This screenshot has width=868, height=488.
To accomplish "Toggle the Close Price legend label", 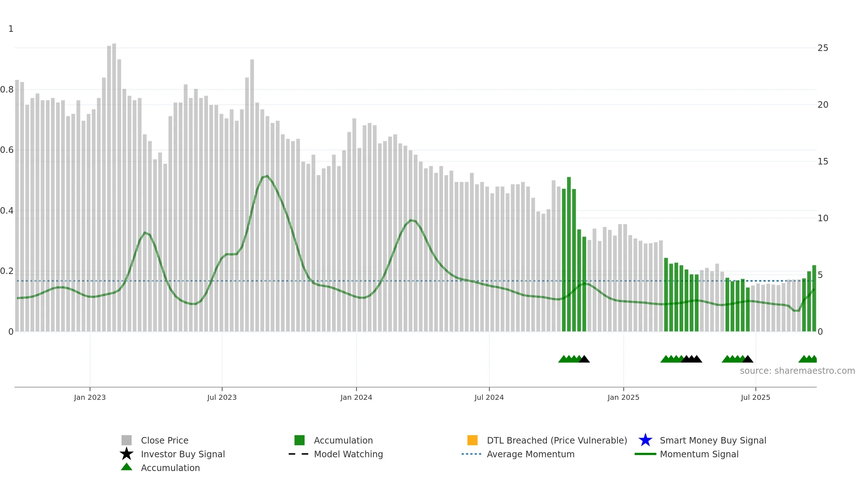I will point(165,441).
